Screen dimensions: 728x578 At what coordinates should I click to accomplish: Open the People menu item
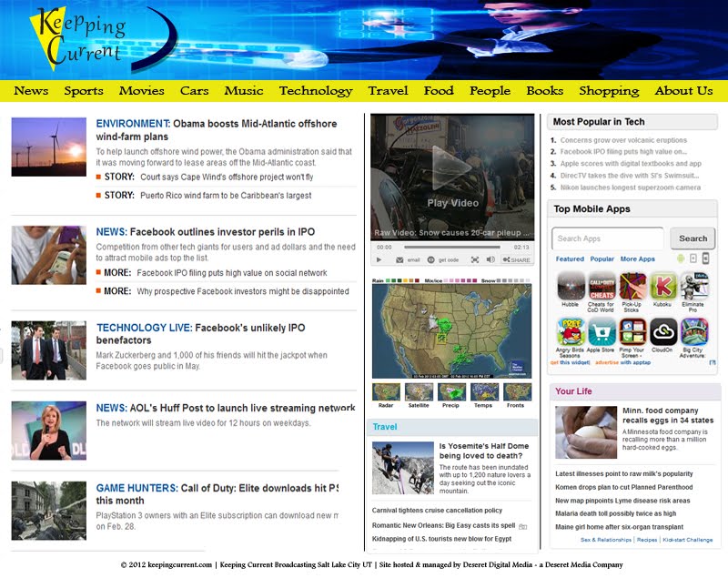490,90
